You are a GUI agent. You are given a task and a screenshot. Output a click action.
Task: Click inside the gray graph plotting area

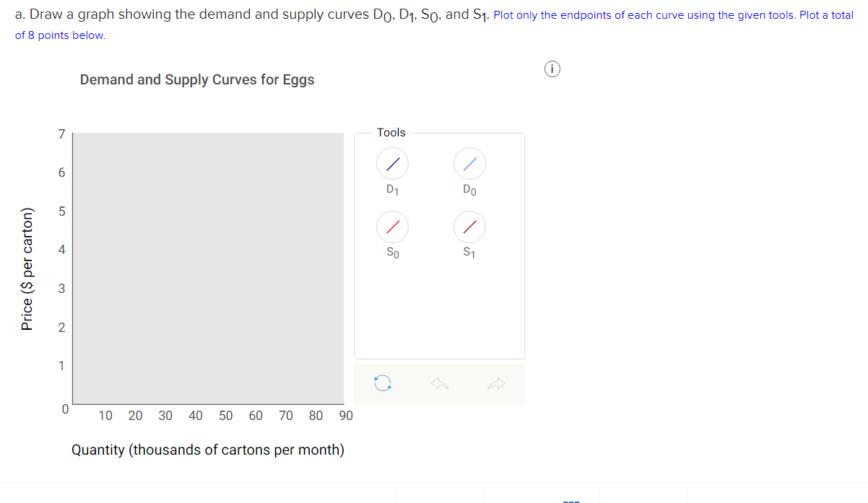[209, 267]
